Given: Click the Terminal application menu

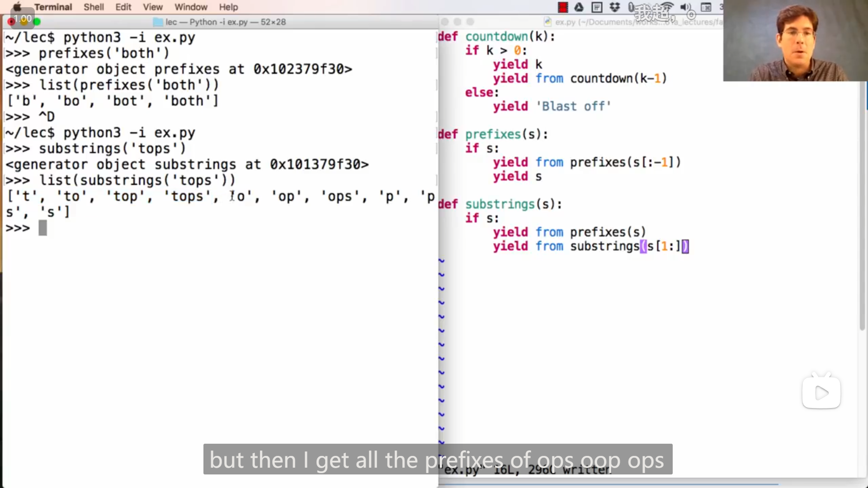Looking at the screenshot, I should (x=53, y=7).
